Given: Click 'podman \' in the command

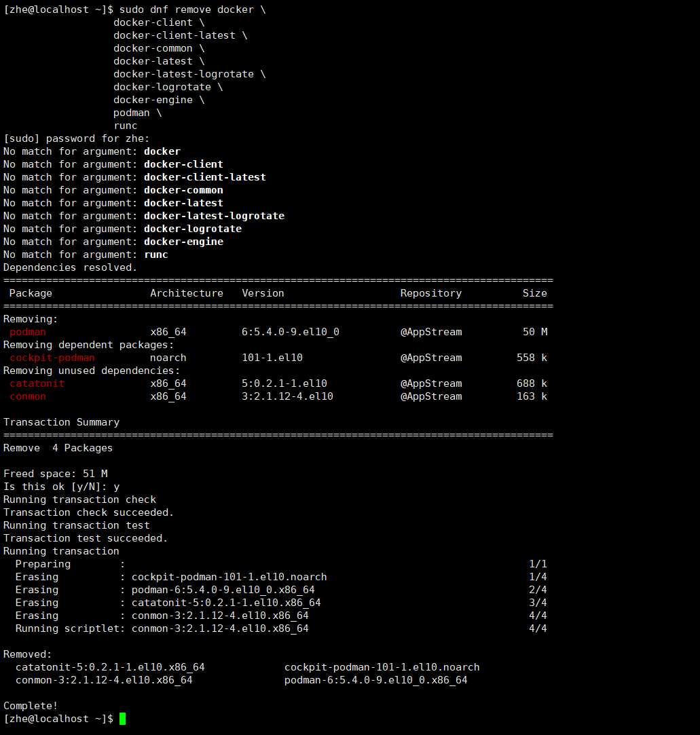Looking at the screenshot, I should 137,113.
